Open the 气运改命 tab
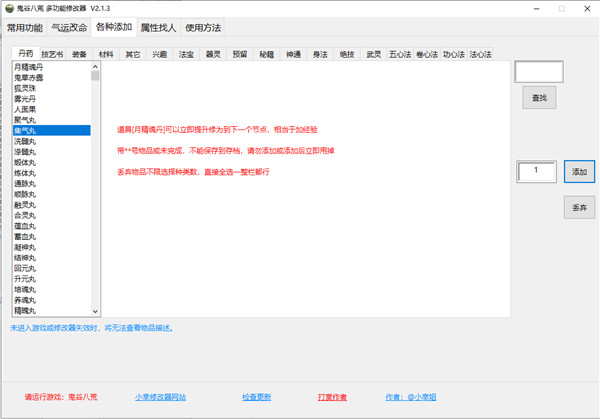The height and width of the screenshot is (419, 600). coord(70,27)
